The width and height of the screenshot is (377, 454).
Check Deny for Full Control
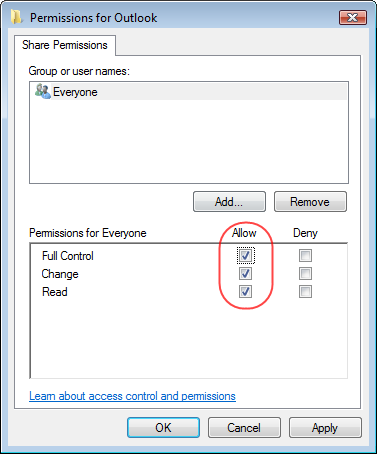(305, 256)
